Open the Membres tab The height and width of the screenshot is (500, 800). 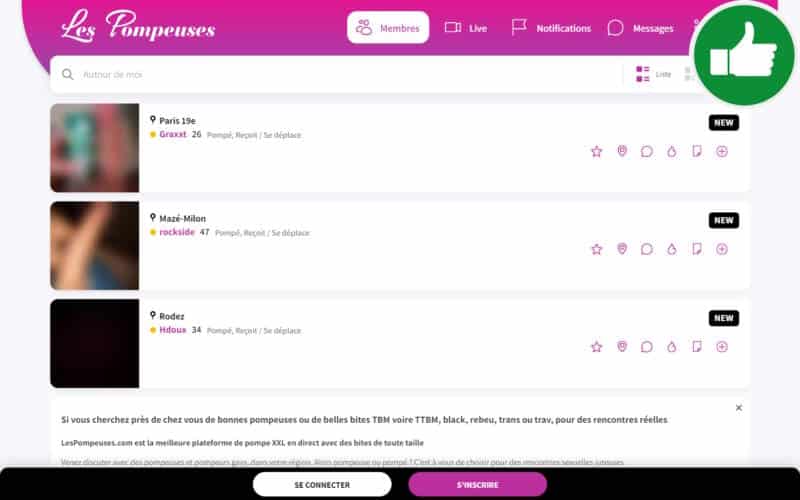tap(388, 28)
